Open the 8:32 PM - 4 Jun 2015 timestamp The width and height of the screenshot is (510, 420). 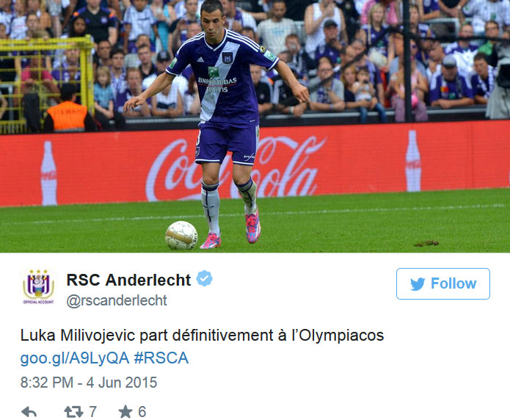(x=89, y=383)
